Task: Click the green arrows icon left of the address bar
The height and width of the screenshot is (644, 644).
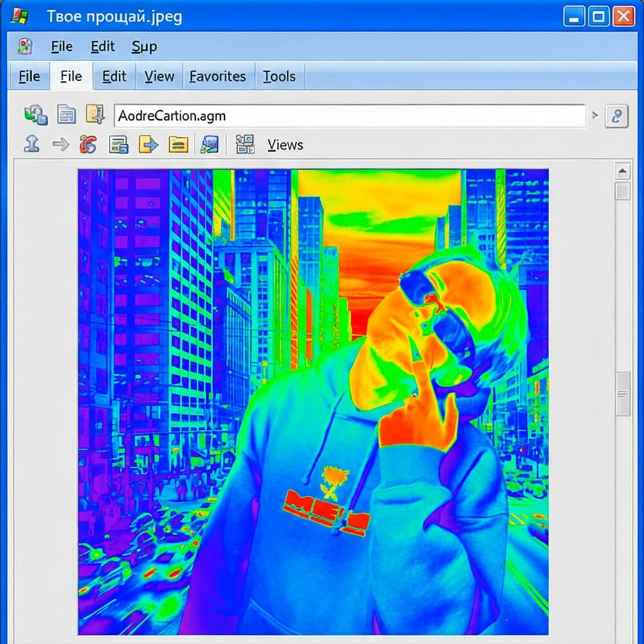Action: [35, 115]
